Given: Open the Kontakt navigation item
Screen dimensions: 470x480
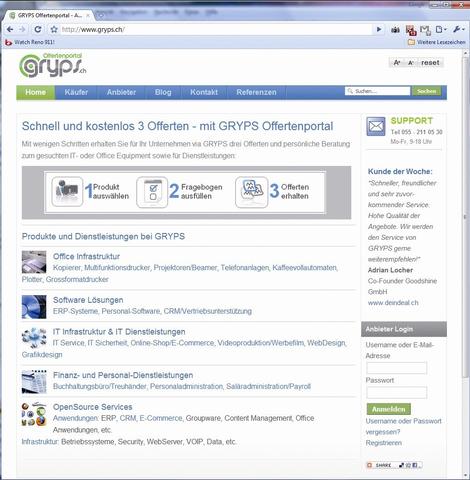Looking at the screenshot, I should coord(204,92).
